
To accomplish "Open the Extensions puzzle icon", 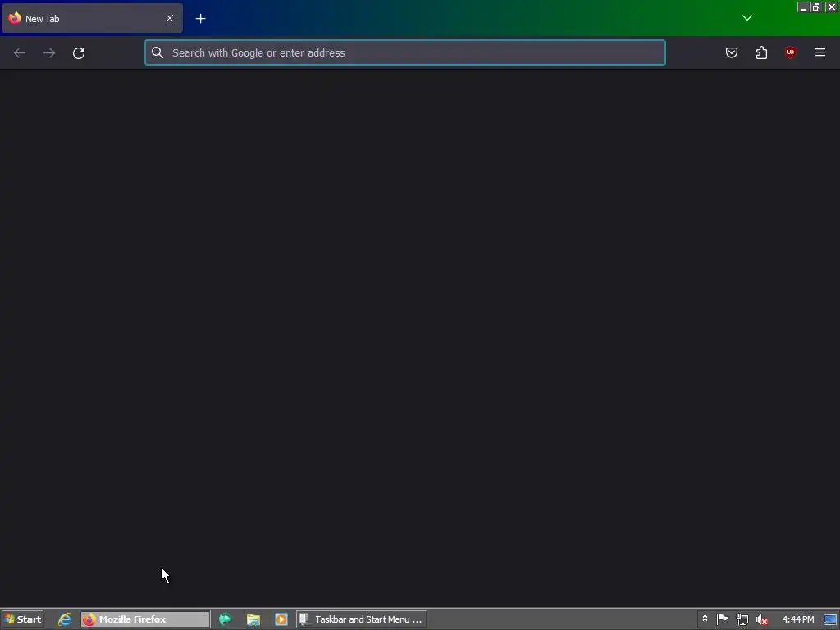I will (761, 52).
